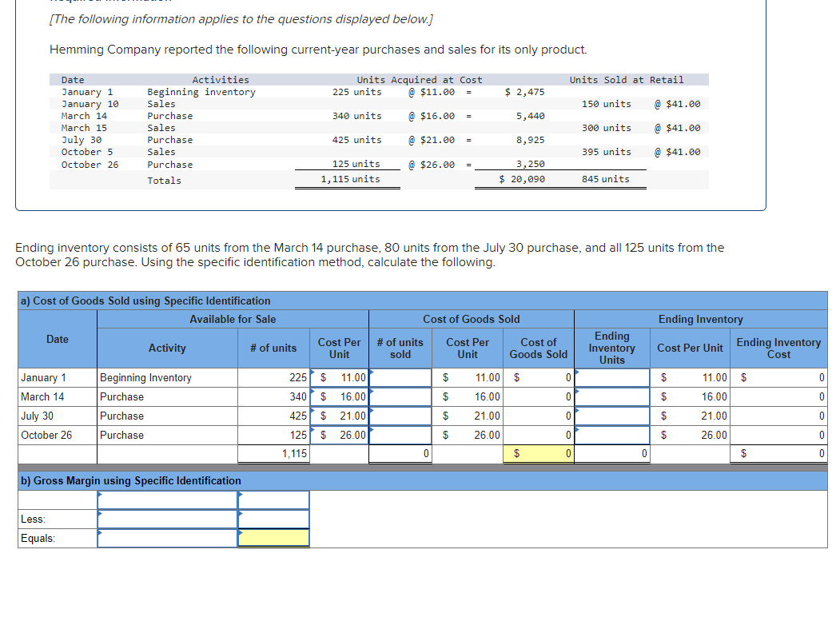This screenshot has height=641, width=840.
Task: Click the October 26 units sold input cell
Action: (400, 435)
